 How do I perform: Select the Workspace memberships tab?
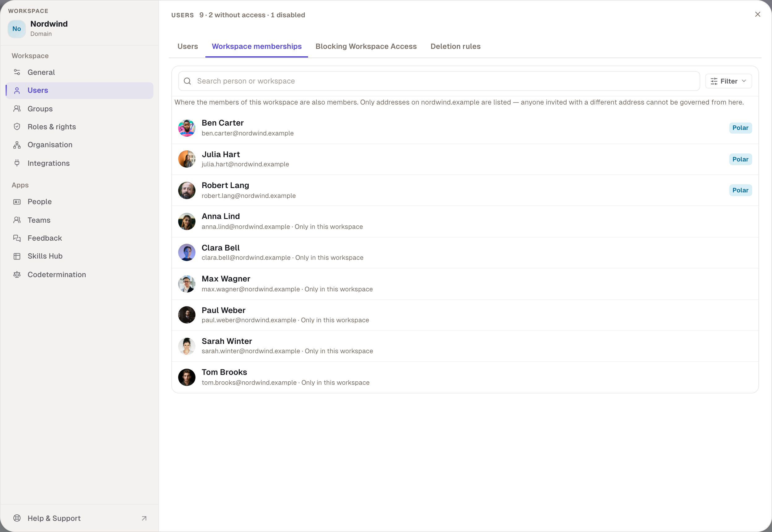pos(257,46)
